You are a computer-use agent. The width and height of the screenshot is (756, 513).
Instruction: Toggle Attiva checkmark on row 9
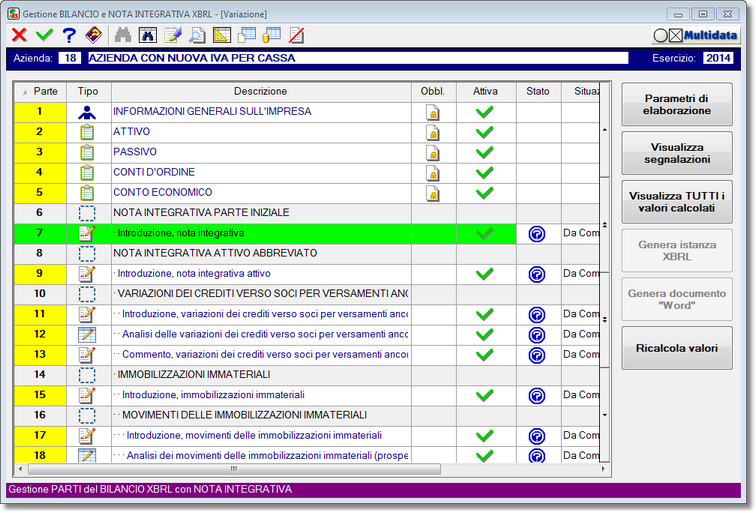pos(485,274)
